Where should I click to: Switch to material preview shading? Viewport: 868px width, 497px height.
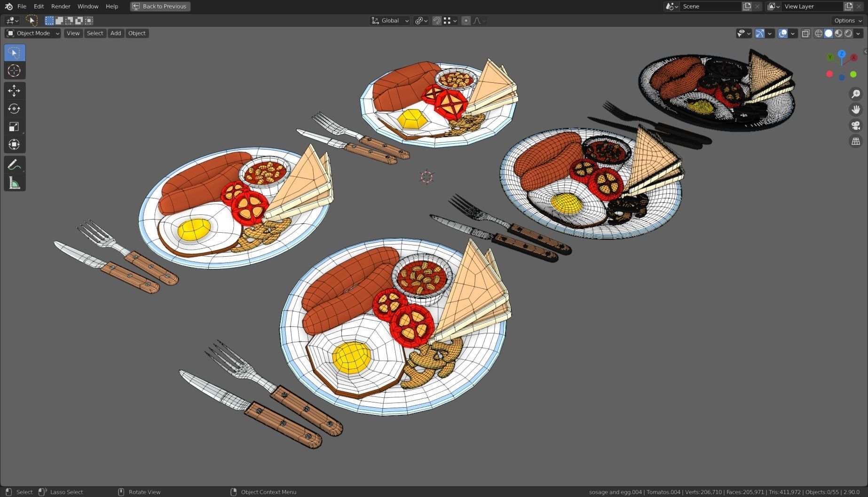(x=838, y=33)
